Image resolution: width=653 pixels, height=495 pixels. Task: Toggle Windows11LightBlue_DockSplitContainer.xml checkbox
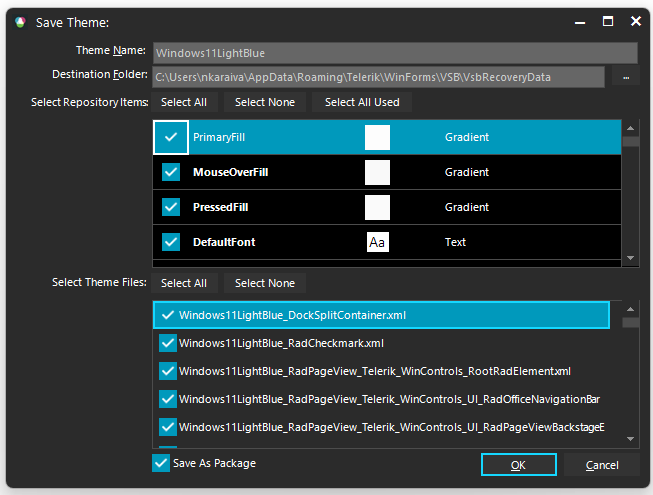(167, 315)
